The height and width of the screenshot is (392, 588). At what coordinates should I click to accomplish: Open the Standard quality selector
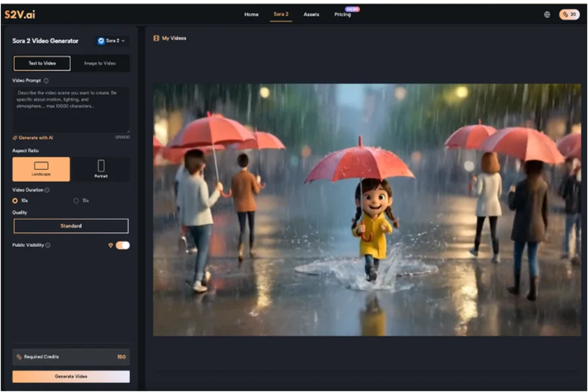click(71, 225)
